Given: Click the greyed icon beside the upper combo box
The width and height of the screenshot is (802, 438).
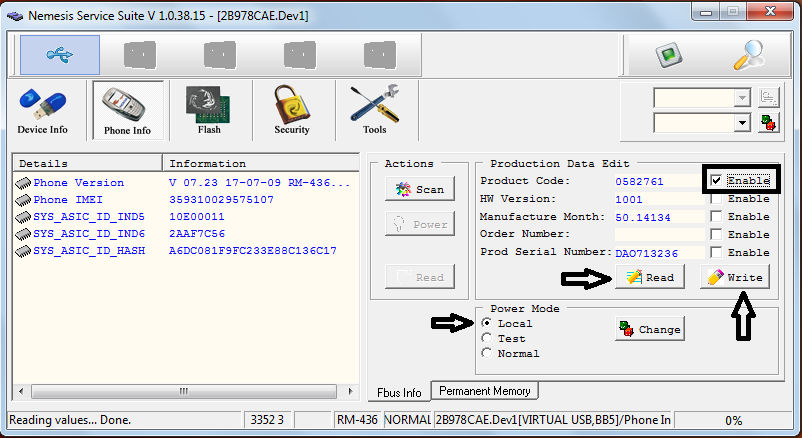Looking at the screenshot, I should (x=769, y=97).
